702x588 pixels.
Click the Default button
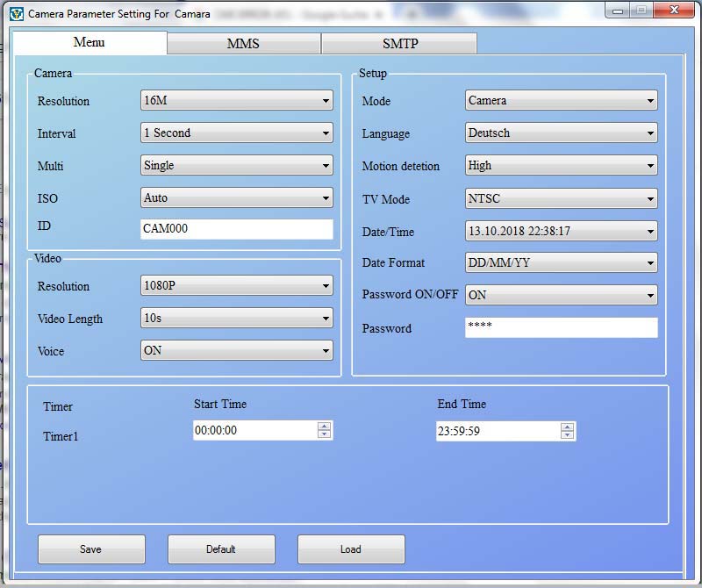coord(221,549)
